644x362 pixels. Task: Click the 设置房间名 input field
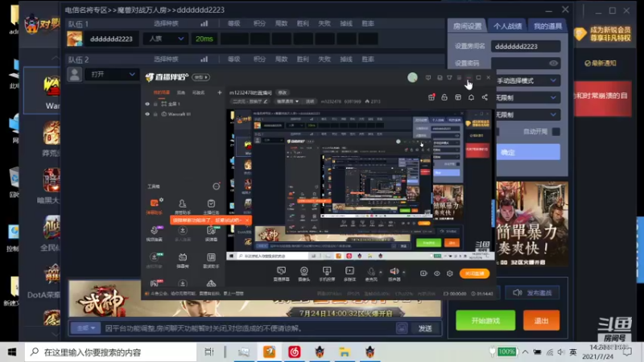pos(526,46)
